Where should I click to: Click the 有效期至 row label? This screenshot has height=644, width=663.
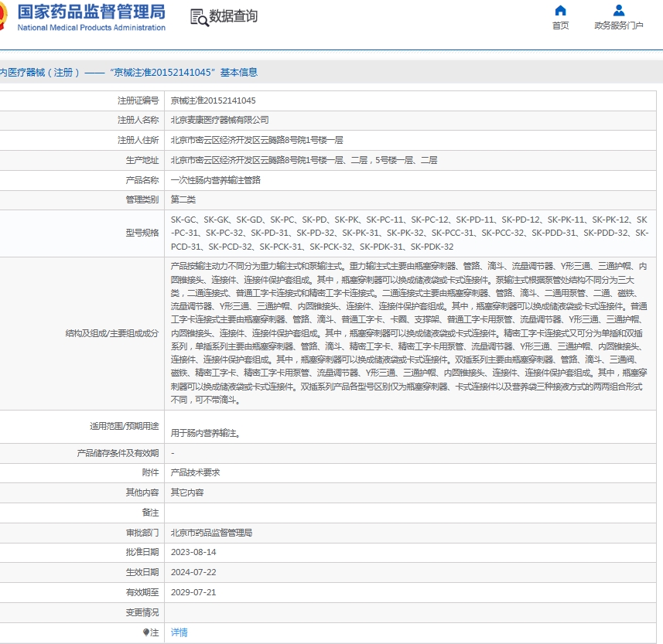142,592
